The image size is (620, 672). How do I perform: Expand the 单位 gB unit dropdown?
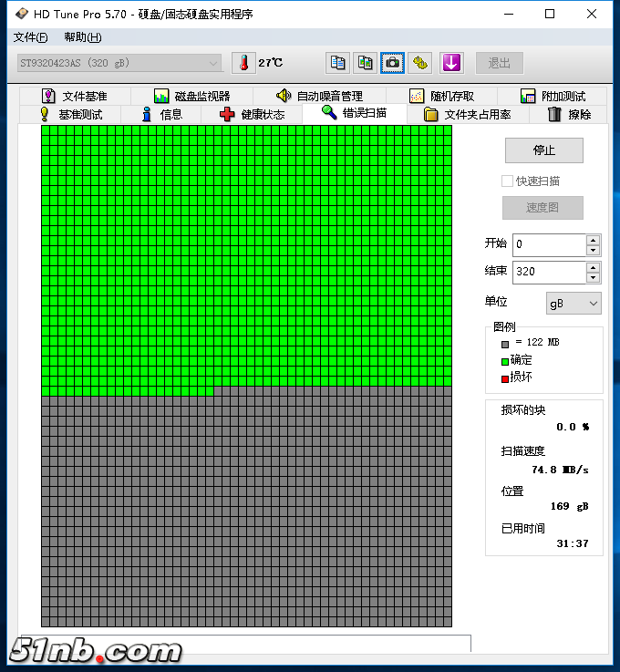(573, 303)
